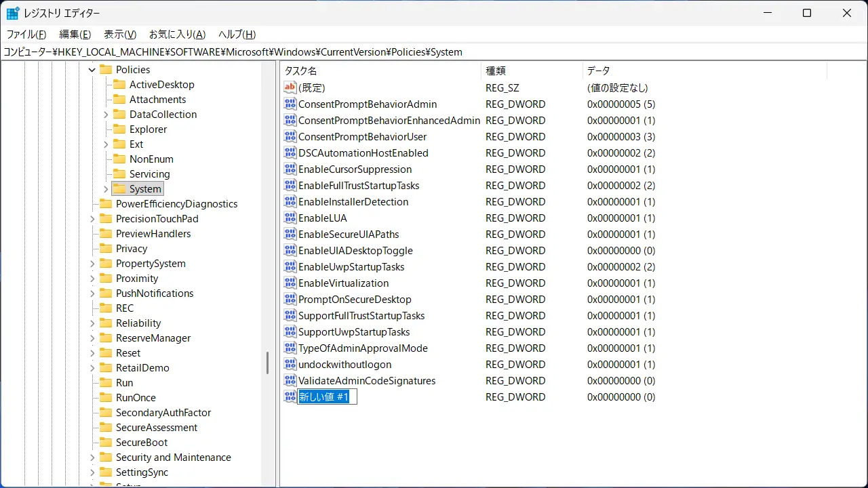Click the データ column header
868x488 pixels.
coord(705,70)
